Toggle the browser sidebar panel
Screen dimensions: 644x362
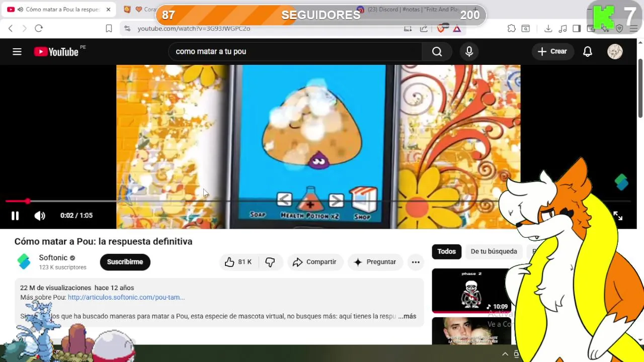coord(577,29)
